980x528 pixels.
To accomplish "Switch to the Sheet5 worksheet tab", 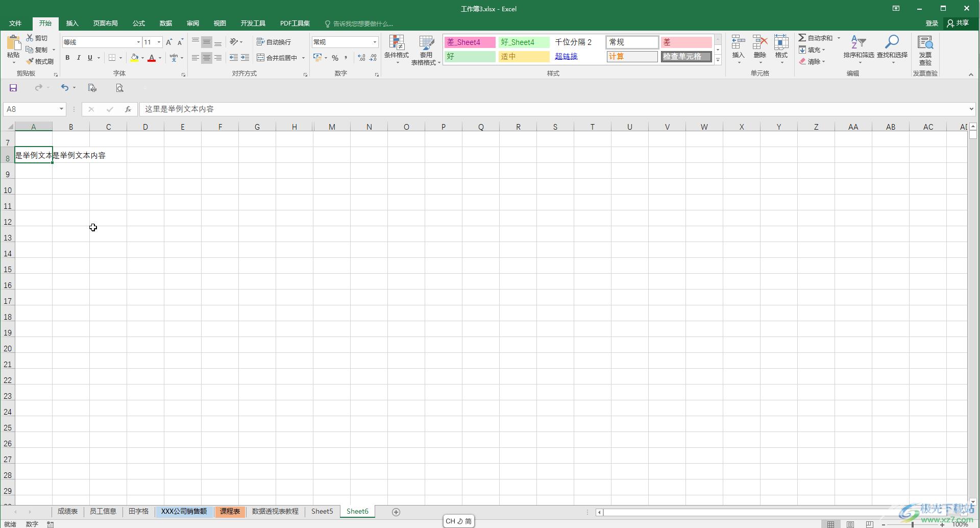I will (x=322, y=511).
